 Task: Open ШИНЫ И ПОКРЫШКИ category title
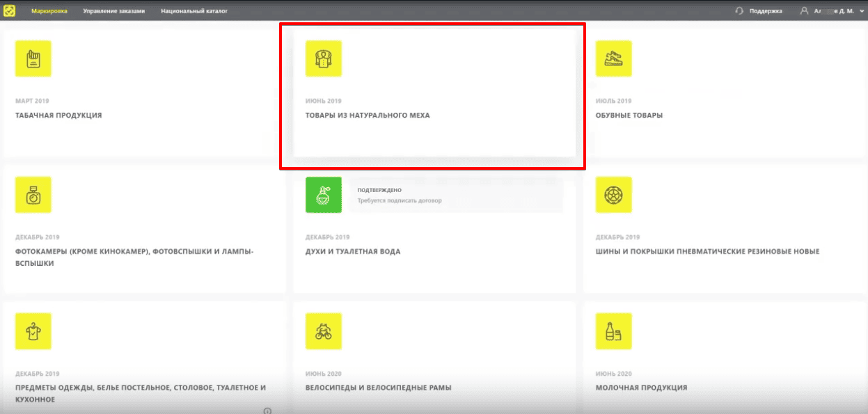pos(707,252)
